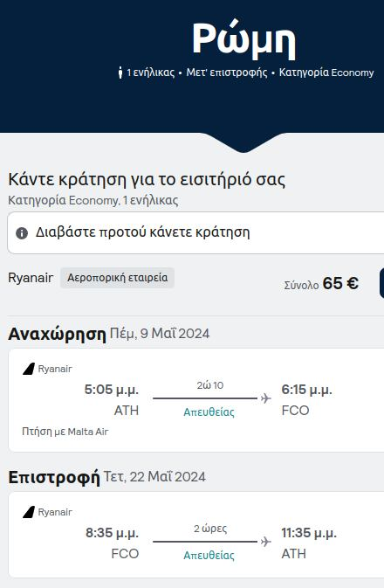Viewport: 384px width, 588px height.
Task: Click the airplane icon on the FCO–ATH route line
Action: 265,541
